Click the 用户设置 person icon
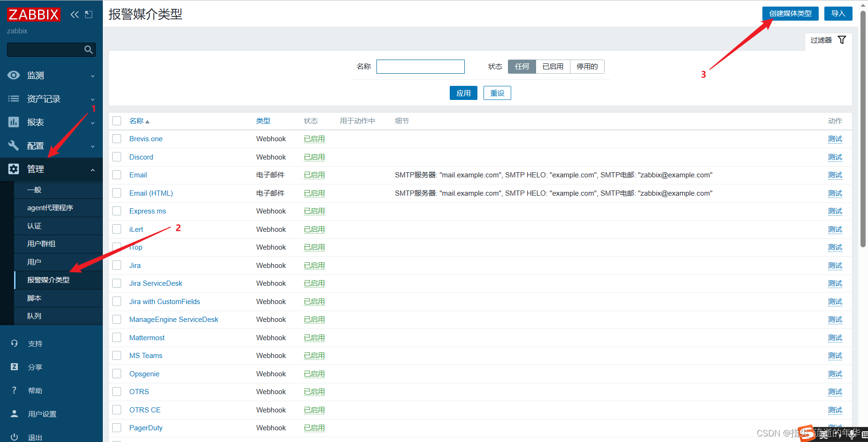Viewport: 868px width, 442px height. (15, 413)
